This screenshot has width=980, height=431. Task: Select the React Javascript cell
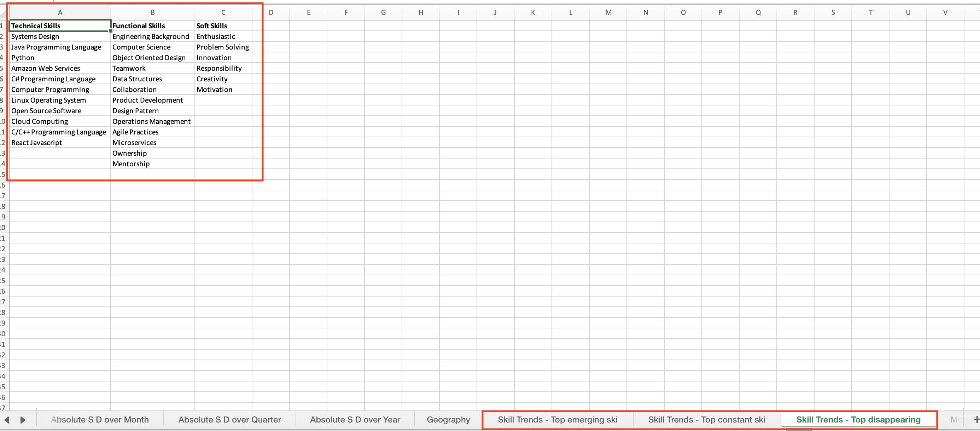tap(60, 143)
